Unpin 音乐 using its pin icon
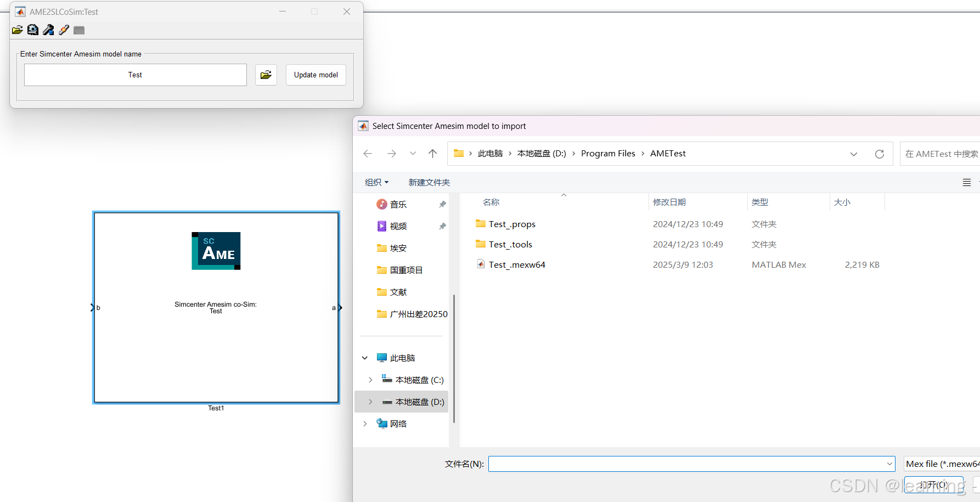Viewport: 980px width, 502px height. (442, 204)
